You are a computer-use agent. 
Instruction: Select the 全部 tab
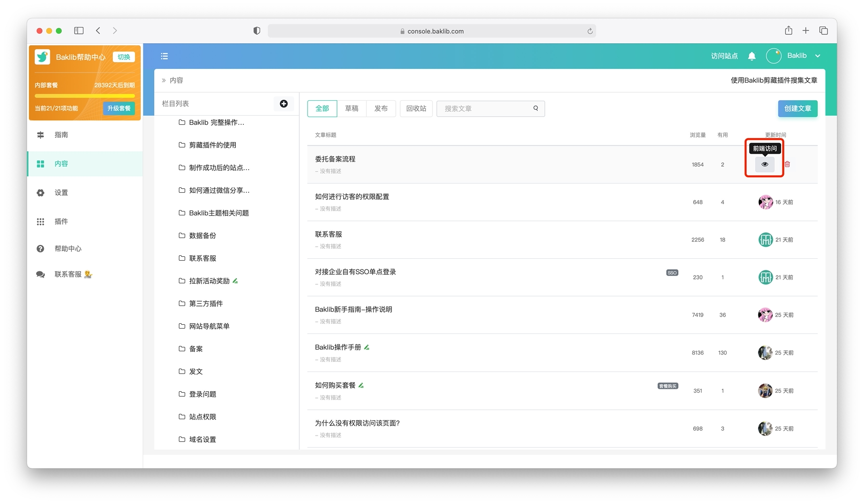[x=322, y=108]
